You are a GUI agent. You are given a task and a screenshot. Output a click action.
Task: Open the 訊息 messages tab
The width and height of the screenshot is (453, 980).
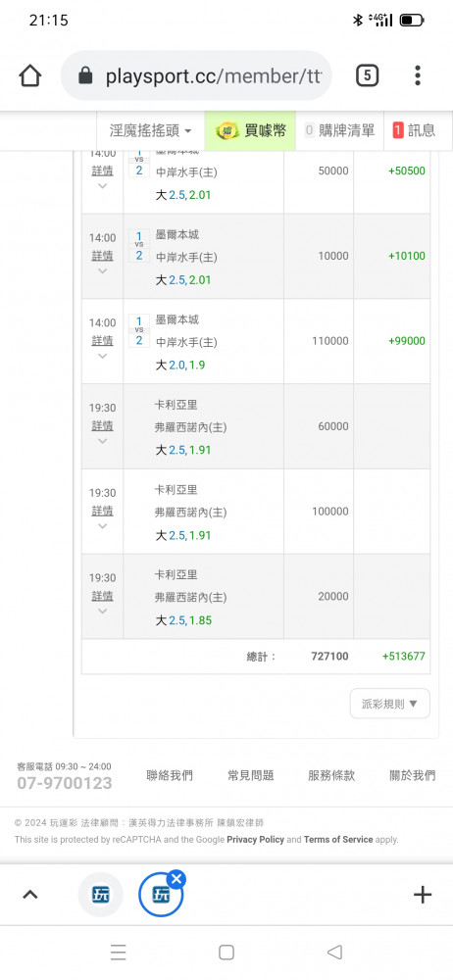coord(414,130)
